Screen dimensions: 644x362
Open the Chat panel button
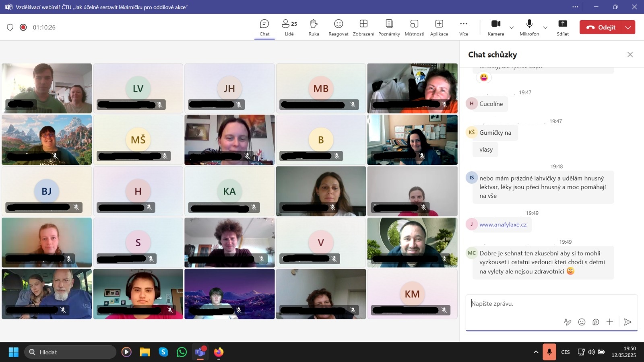[264, 27]
